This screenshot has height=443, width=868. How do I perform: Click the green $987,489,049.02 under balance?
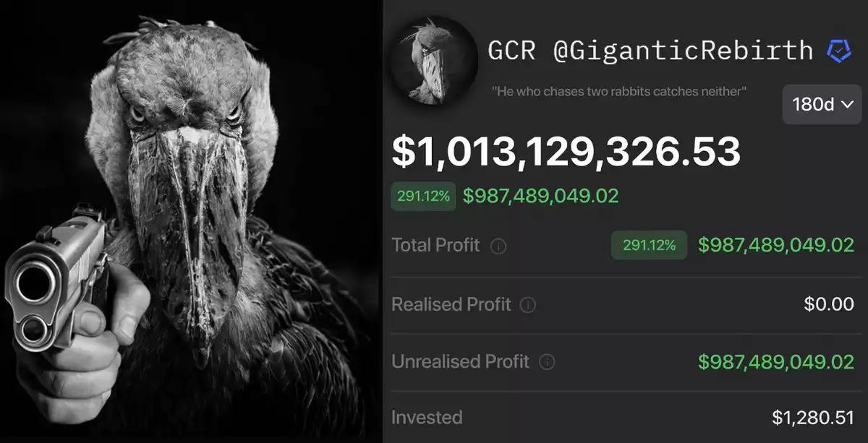(540, 196)
